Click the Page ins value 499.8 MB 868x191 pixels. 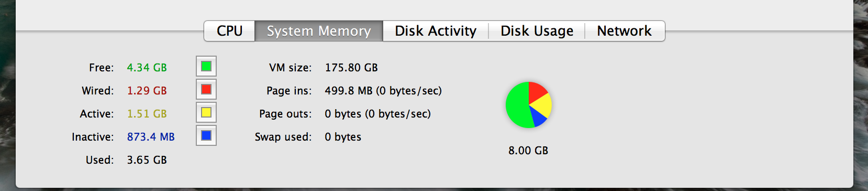349,91
